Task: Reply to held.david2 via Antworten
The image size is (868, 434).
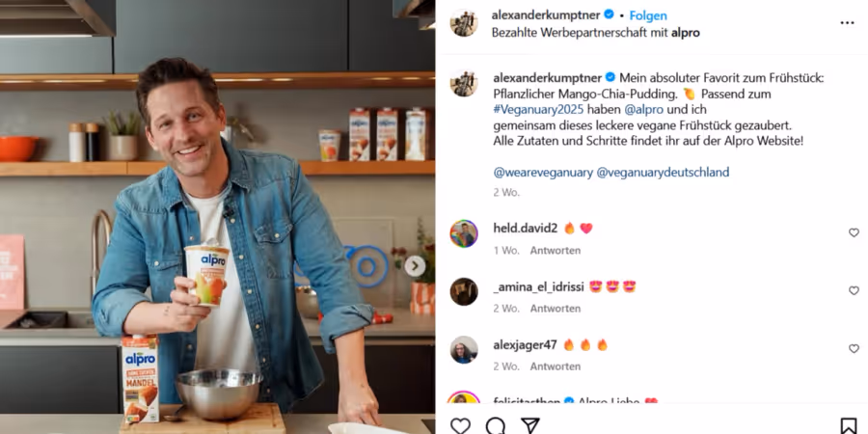Action: pos(556,250)
